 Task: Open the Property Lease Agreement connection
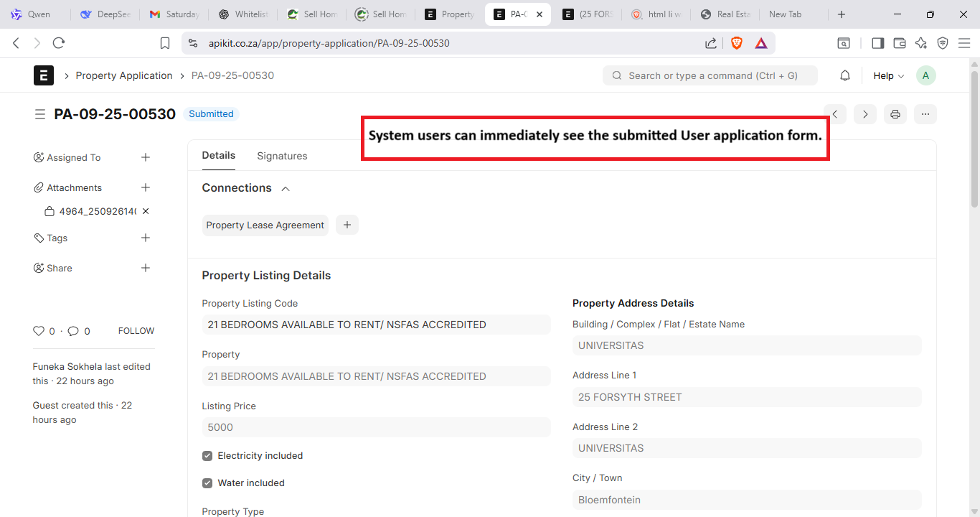click(265, 225)
